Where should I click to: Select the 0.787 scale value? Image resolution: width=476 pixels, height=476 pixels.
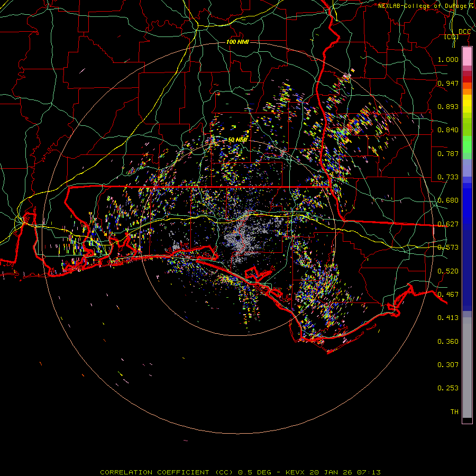(x=448, y=153)
